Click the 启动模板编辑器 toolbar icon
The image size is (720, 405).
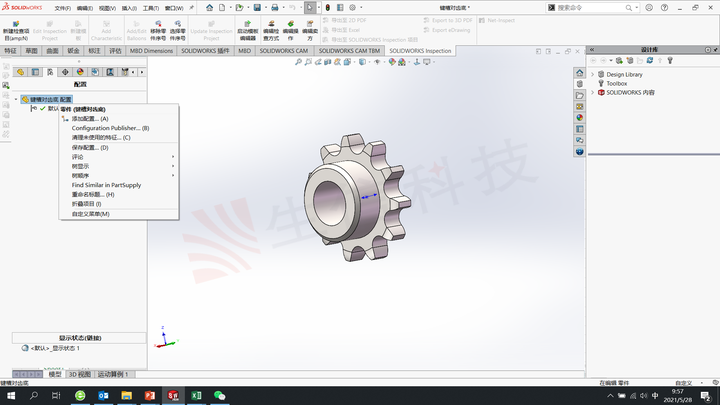click(x=246, y=24)
